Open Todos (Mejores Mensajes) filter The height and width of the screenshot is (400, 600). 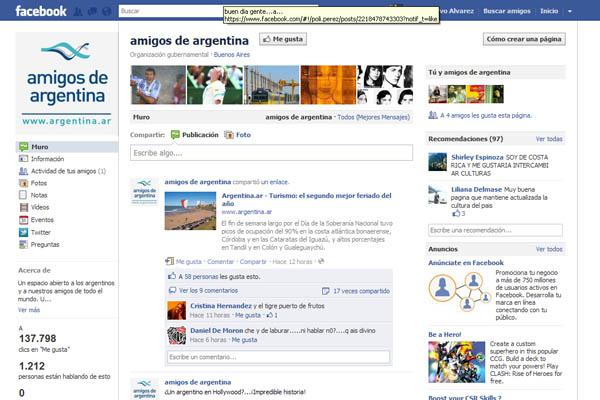(x=373, y=117)
